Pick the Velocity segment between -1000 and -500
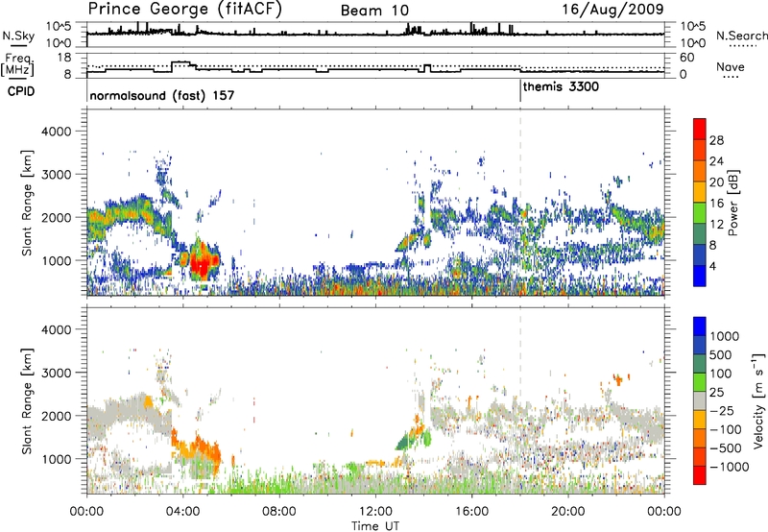768x532 pixels. point(700,456)
